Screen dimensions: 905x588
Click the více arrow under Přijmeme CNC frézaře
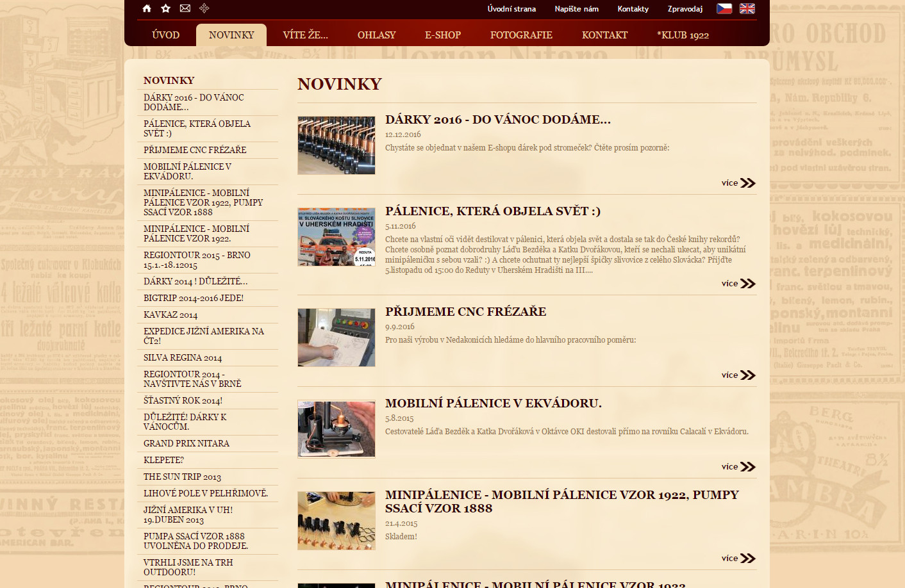[x=748, y=375]
